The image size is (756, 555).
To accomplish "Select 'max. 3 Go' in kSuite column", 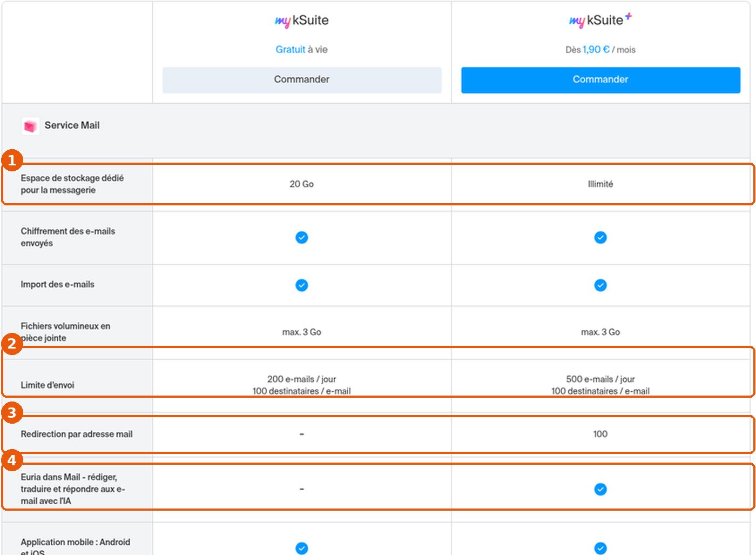I will (302, 332).
